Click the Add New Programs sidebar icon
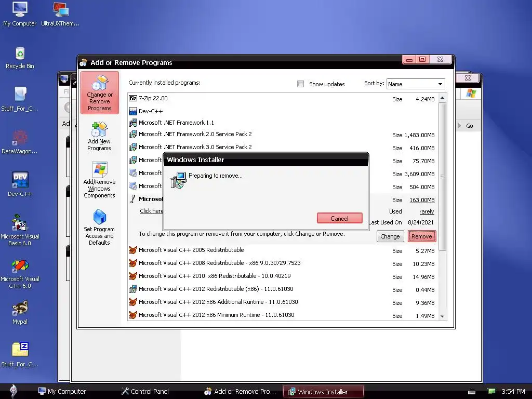Screen dimensions: 532x399 [x=99, y=136]
